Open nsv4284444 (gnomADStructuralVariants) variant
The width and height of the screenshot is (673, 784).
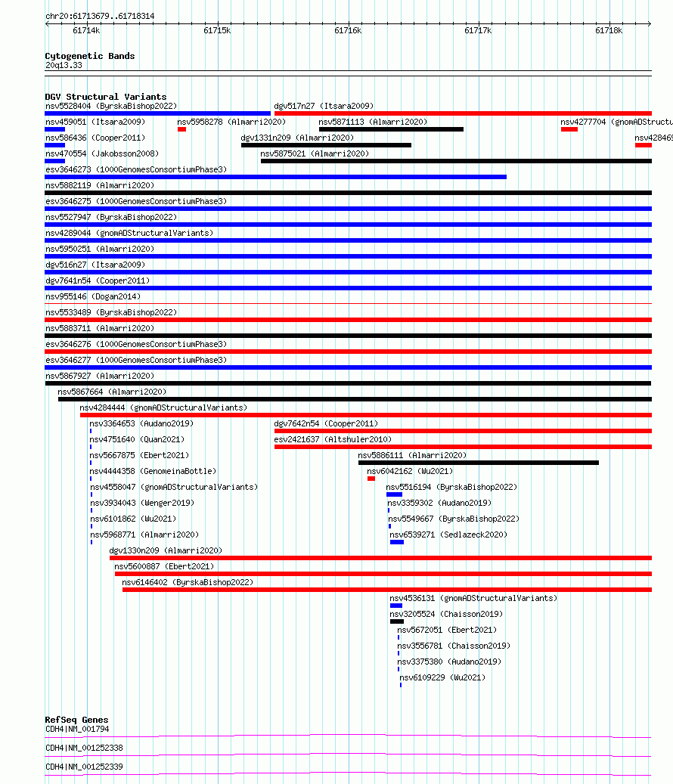[x=163, y=408]
